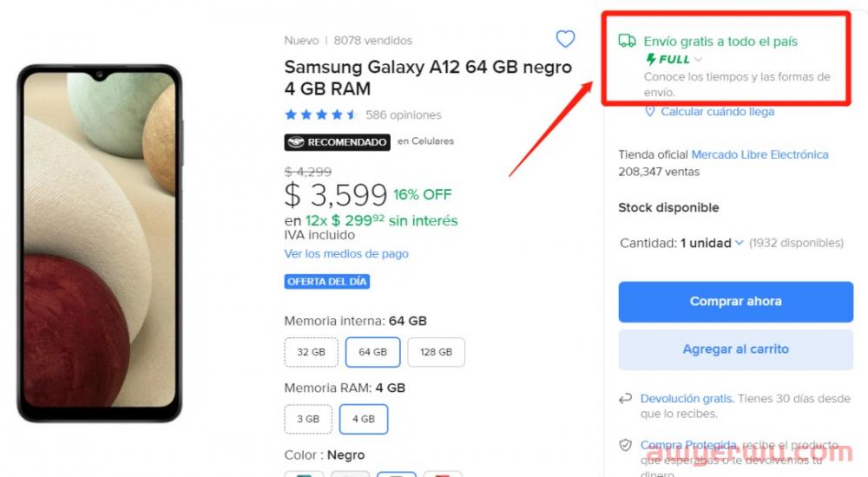Select 64 GB internal memory option
This screenshot has width=868, height=477.
click(372, 352)
